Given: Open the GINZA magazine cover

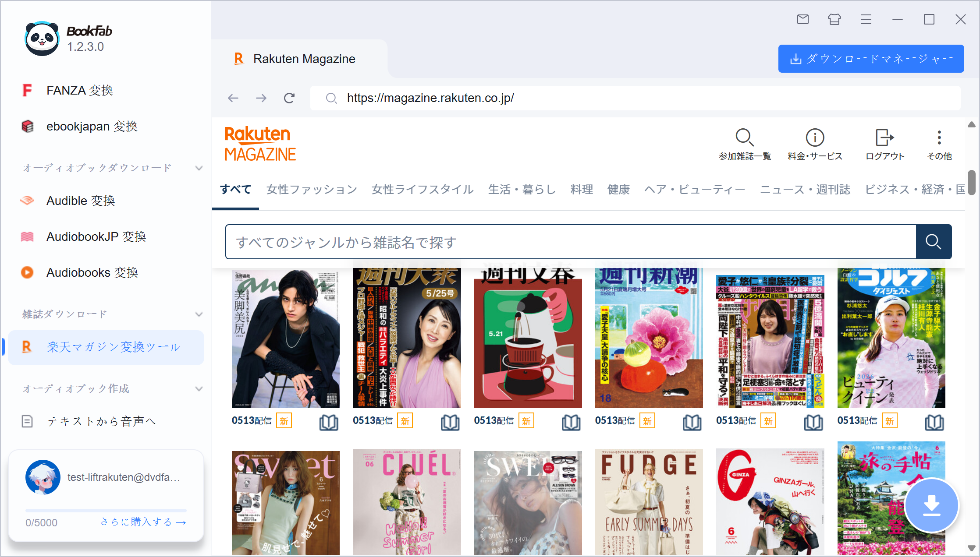Looking at the screenshot, I should (x=770, y=502).
